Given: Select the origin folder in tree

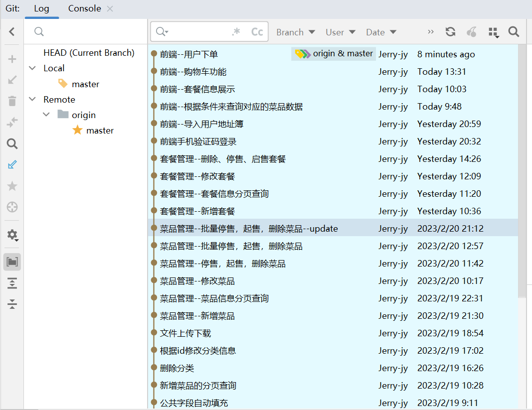Looking at the screenshot, I should tap(83, 115).
